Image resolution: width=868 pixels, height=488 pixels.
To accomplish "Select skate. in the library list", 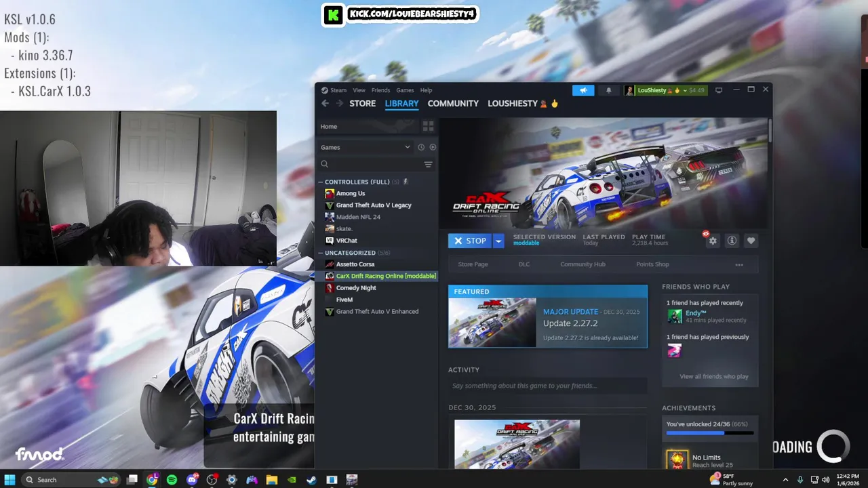I will (x=344, y=229).
